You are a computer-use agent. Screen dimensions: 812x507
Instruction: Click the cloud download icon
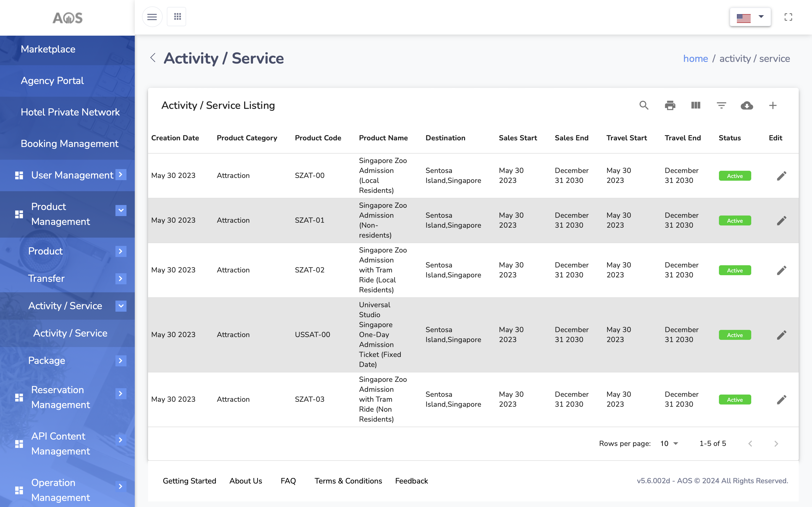pyautogui.click(x=747, y=105)
